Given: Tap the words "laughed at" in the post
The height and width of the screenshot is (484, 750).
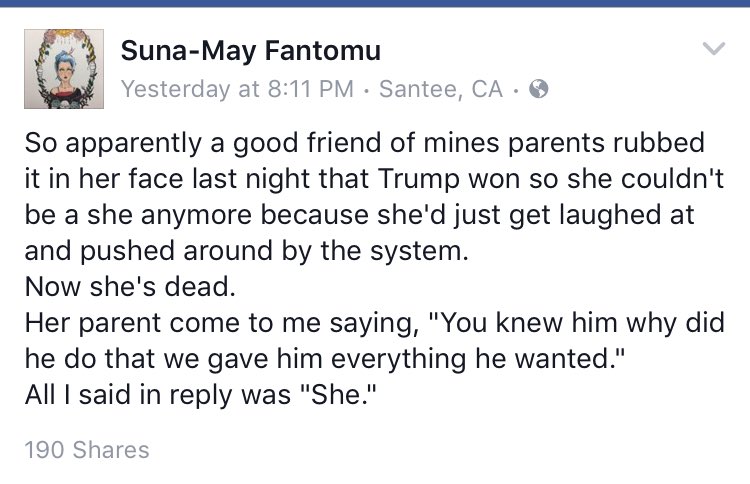Looking at the screenshot, I should (x=608, y=214).
